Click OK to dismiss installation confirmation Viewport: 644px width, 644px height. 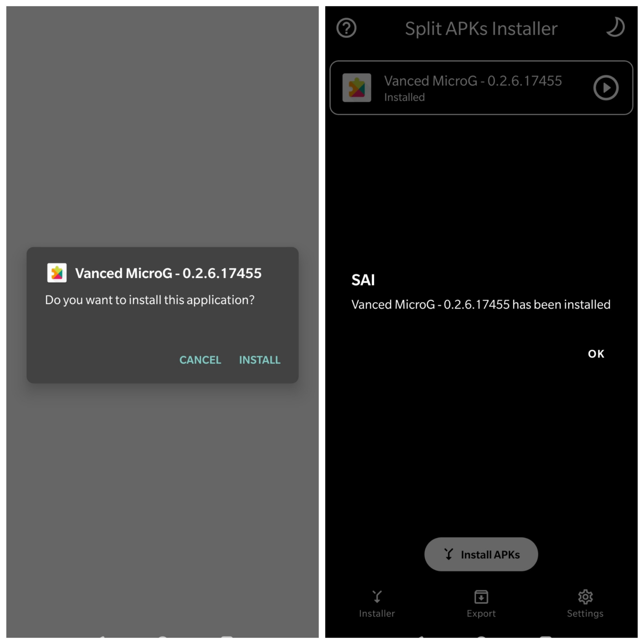tap(596, 353)
